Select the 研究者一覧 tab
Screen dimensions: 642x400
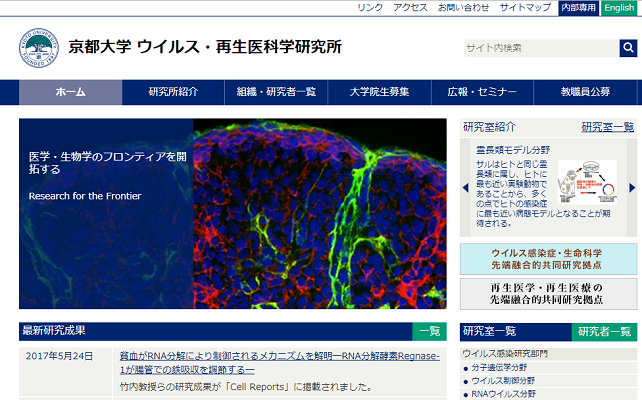604,332
